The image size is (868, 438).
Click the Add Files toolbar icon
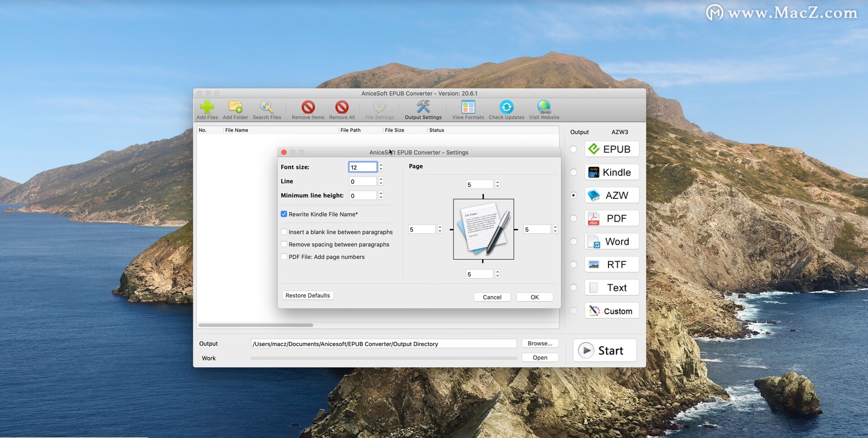pos(207,110)
